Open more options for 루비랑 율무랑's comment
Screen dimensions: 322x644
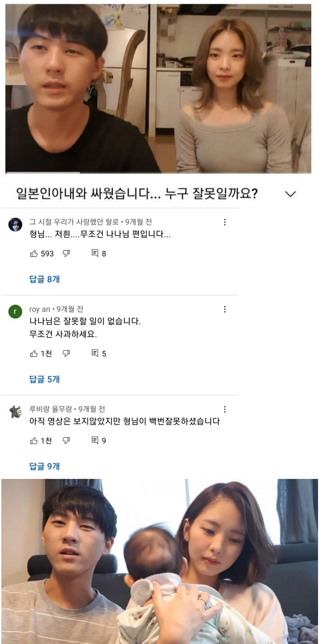click(x=225, y=410)
